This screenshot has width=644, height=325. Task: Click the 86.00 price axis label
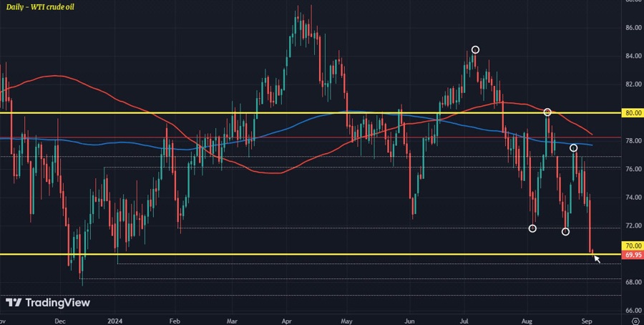pos(633,28)
